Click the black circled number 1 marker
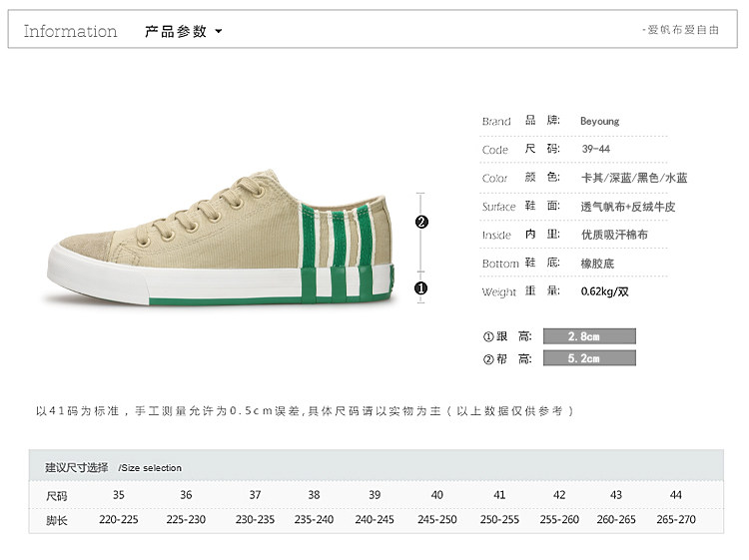Viewport: 749px width, 560px height. tap(421, 288)
